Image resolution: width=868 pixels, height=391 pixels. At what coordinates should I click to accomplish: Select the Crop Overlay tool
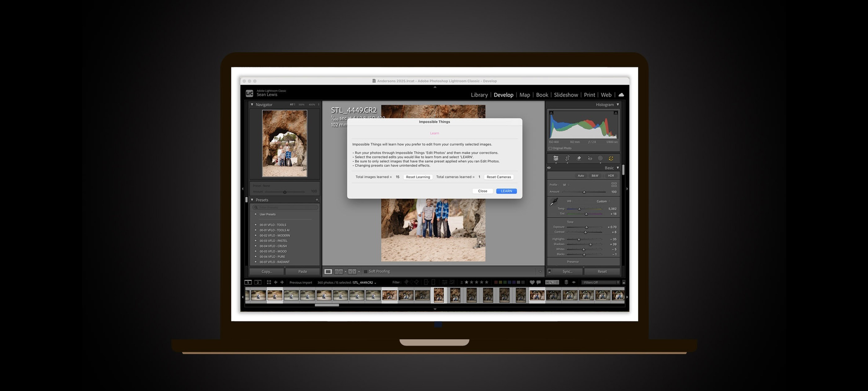tap(567, 158)
